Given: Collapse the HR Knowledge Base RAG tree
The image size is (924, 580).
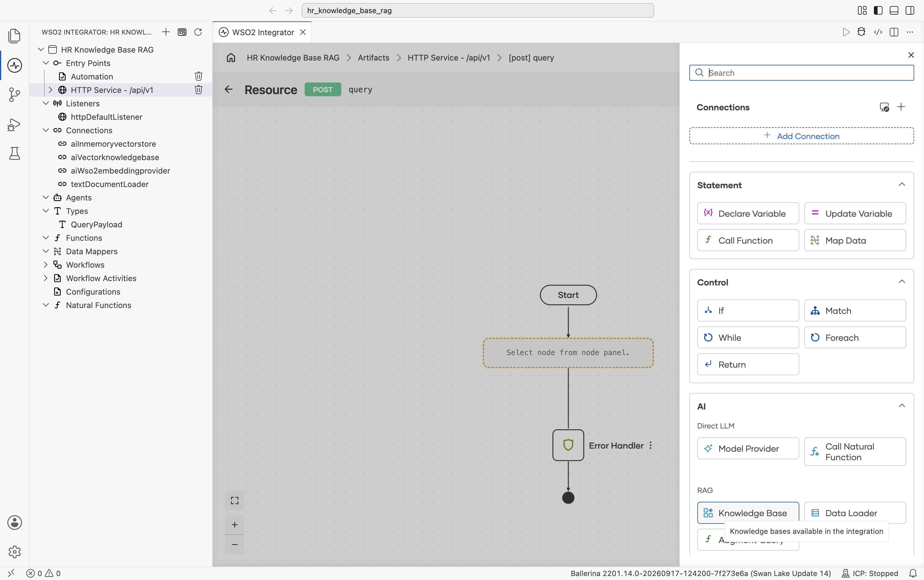Looking at the screenshot, I should (x=41, y=49).
